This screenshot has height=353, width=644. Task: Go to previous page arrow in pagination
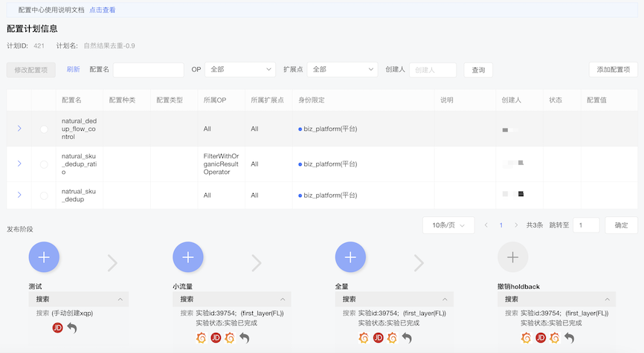pyautogui.click(x=486, y=225)
